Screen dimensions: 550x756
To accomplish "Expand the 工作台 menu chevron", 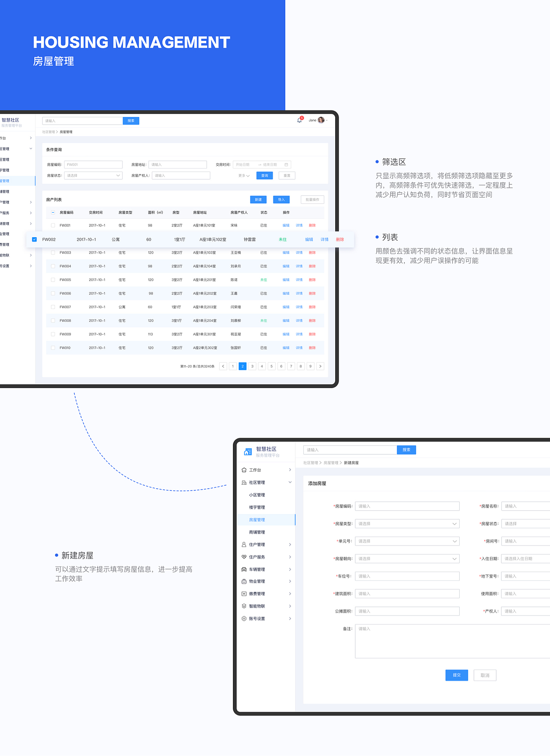I will (290, 470).
